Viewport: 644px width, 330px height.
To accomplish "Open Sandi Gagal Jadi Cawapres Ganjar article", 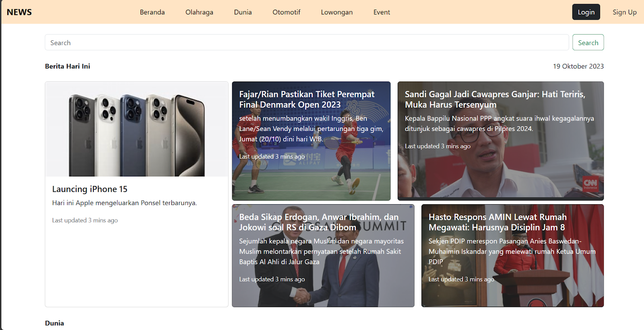I will click(x=501, y=141).
